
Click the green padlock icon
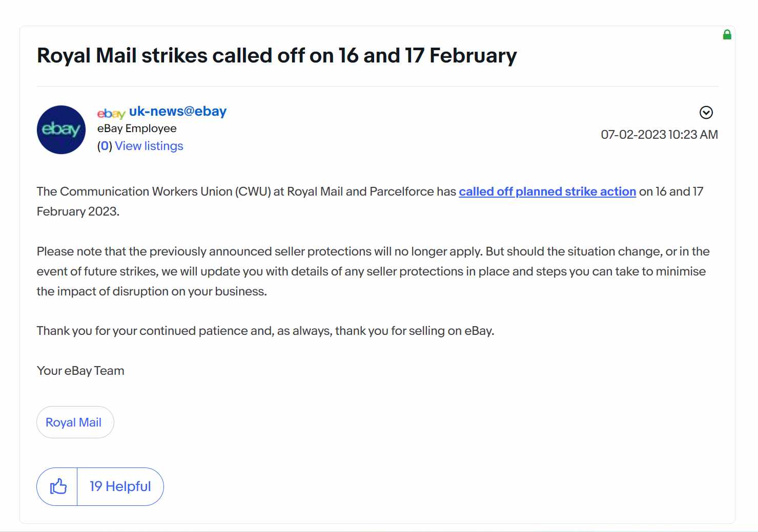pyautogui.click(x=727, y=34)
